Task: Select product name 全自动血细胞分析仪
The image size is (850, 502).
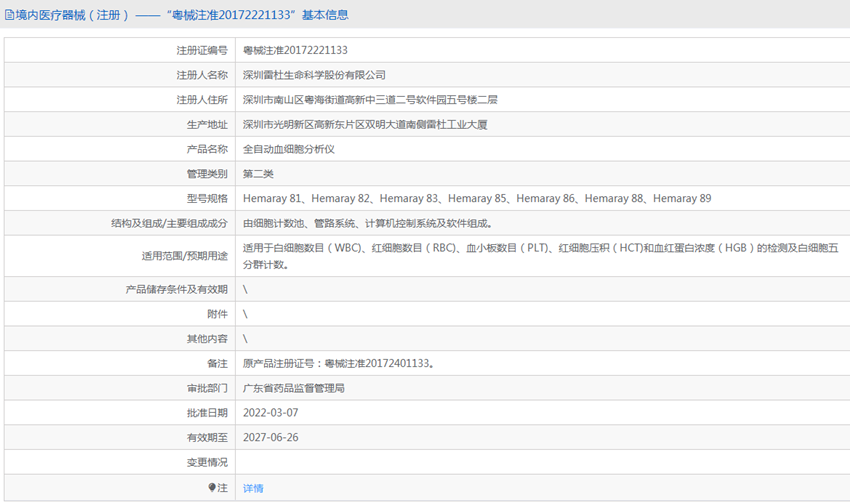Action: [x=288, y=149]
